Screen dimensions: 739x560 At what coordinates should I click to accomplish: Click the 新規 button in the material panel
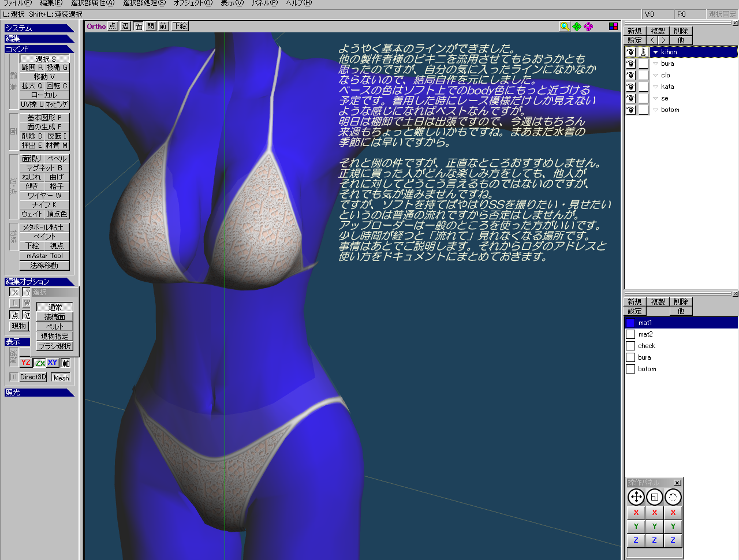[635, 302]
